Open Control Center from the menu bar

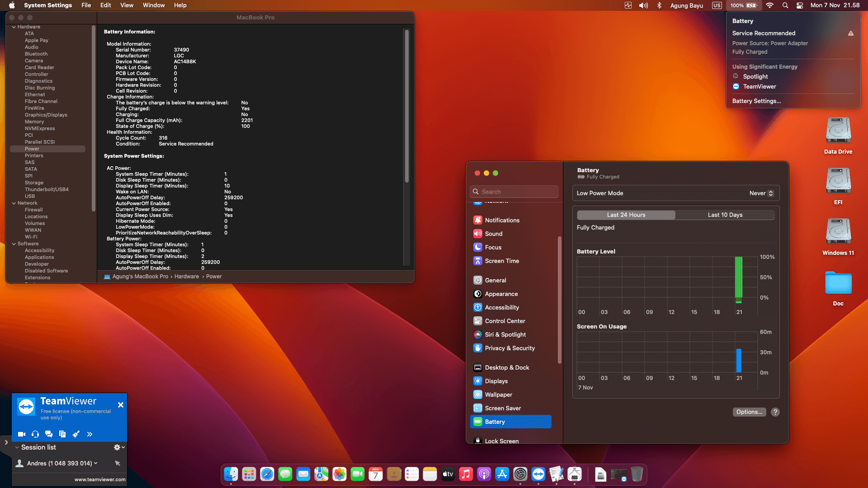click(800, 5)
